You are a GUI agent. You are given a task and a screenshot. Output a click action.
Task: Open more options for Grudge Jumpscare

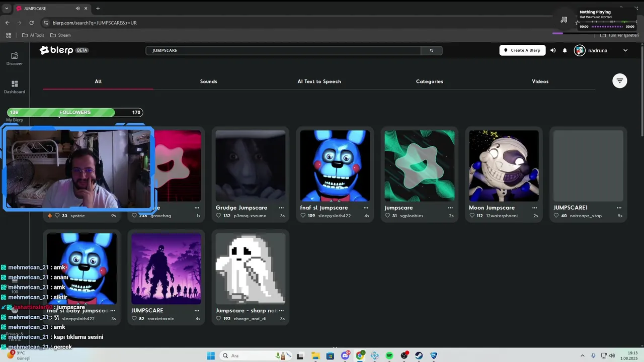pyautogui.click(x=281, y=208)
